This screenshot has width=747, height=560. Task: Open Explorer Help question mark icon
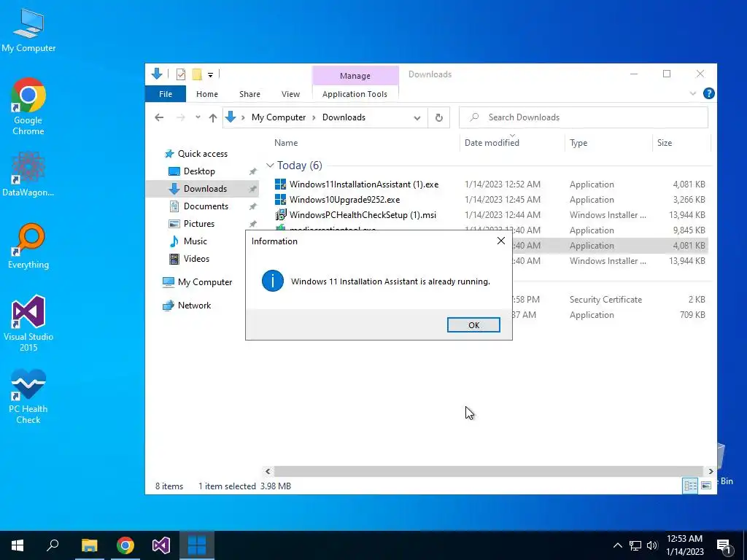708,93
